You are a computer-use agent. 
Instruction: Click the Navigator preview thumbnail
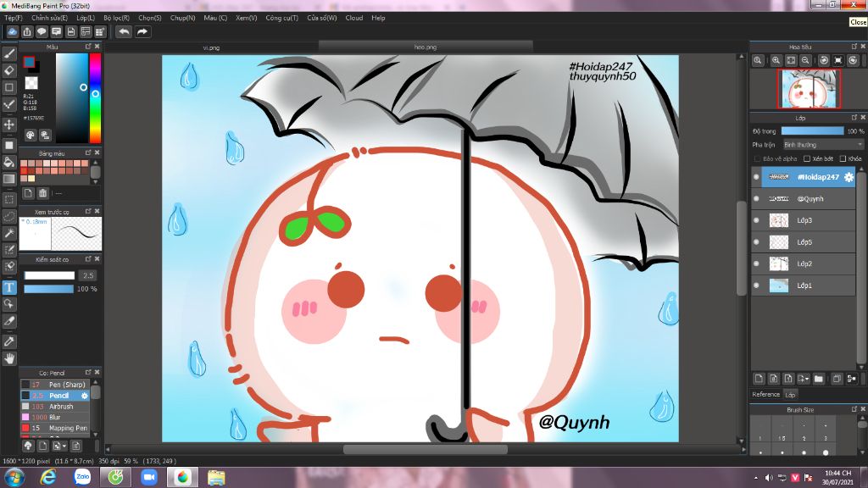coord(809,88)
